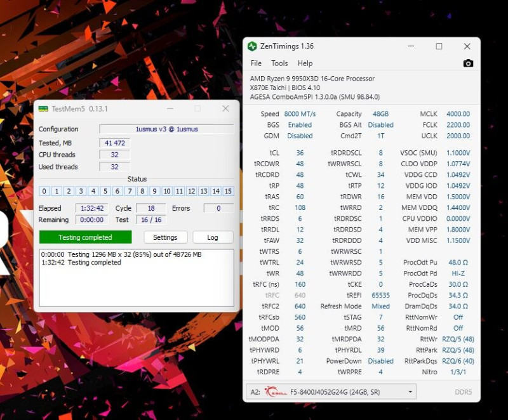Click the BGS Enabled value
508x420 pixels.
click(300, 125)
